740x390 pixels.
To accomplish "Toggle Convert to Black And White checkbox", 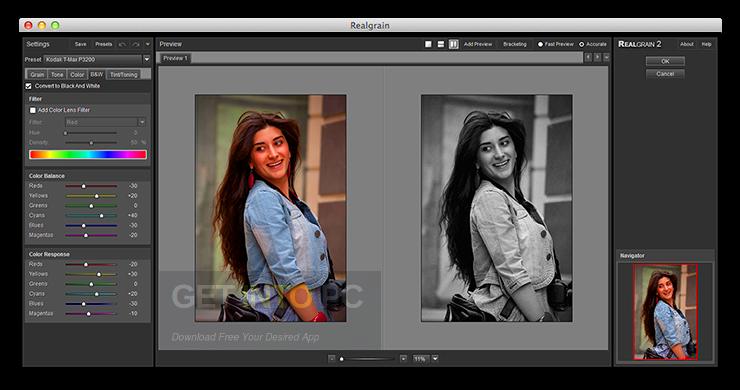I will click(x=28, y=86).
